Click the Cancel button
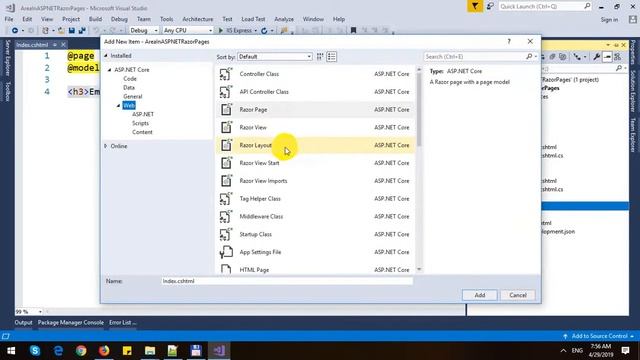 [518, 295]
